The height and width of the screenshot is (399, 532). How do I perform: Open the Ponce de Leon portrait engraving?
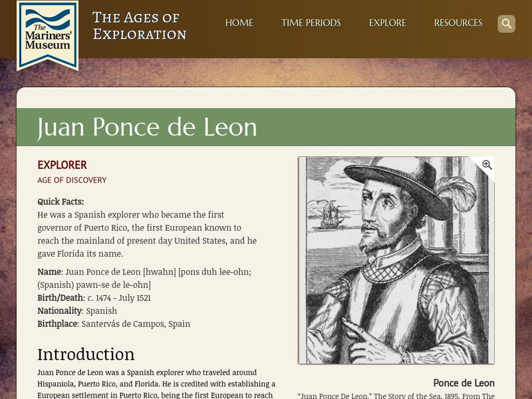coord(396,260)
